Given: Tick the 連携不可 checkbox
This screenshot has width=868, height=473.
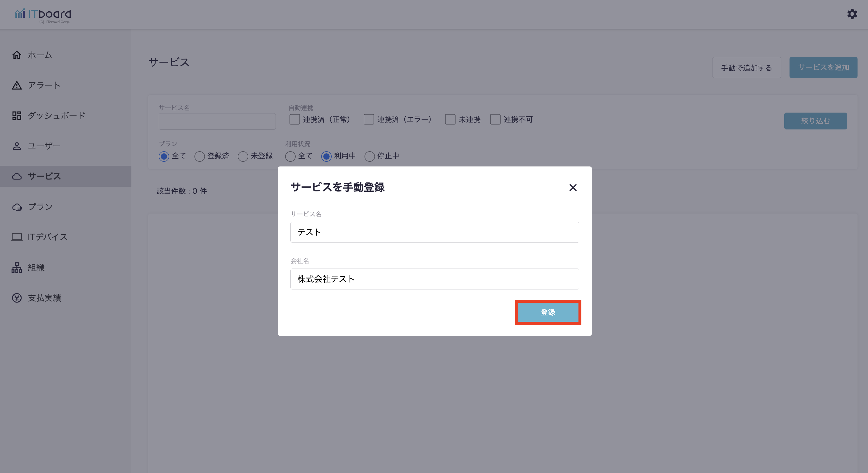Looking at the screenshot, I should 495,119.
